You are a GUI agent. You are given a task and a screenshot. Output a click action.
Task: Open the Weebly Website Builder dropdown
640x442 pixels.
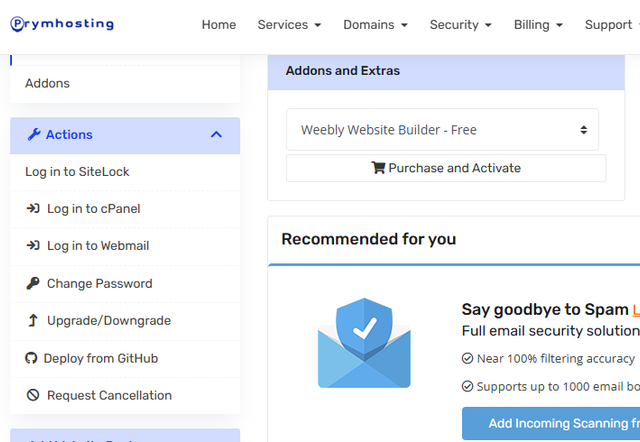(442, 130)
